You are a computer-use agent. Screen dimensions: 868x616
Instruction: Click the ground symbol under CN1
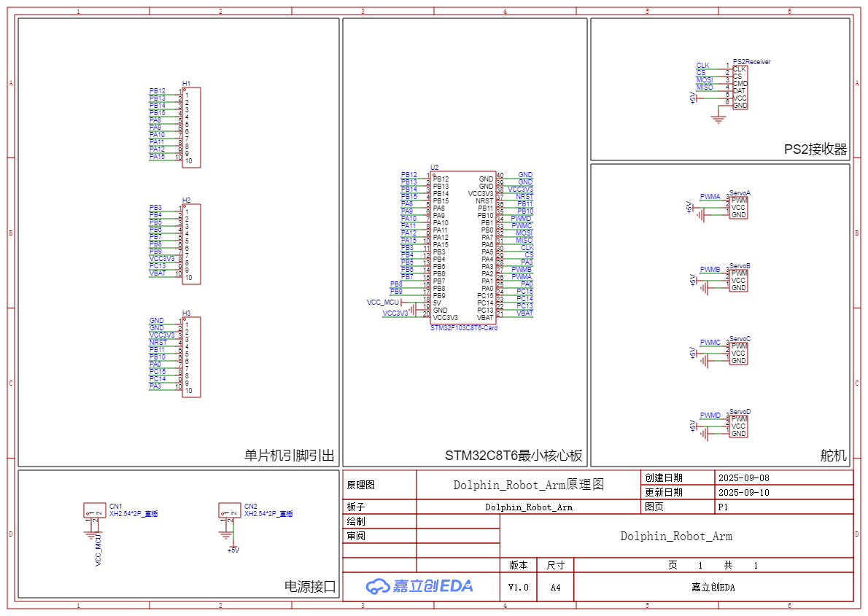(90, 535)
